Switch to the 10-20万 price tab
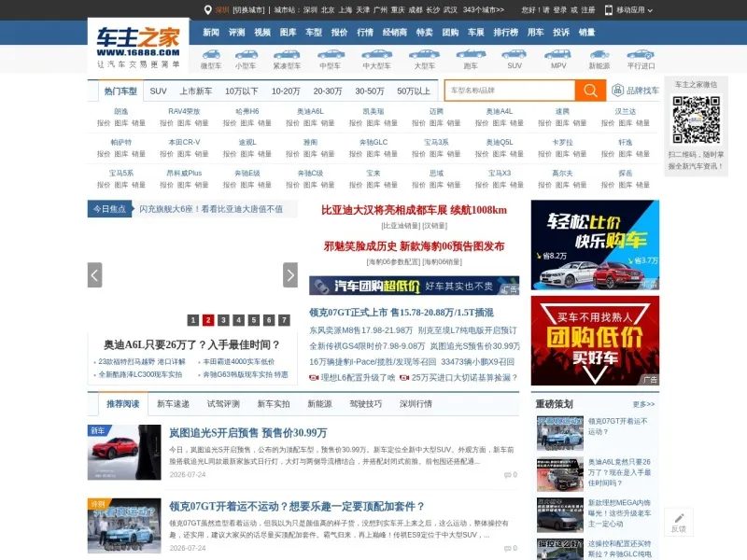This screenshot has width=747, height=560. pyautogui.click(x=286, y=91)
